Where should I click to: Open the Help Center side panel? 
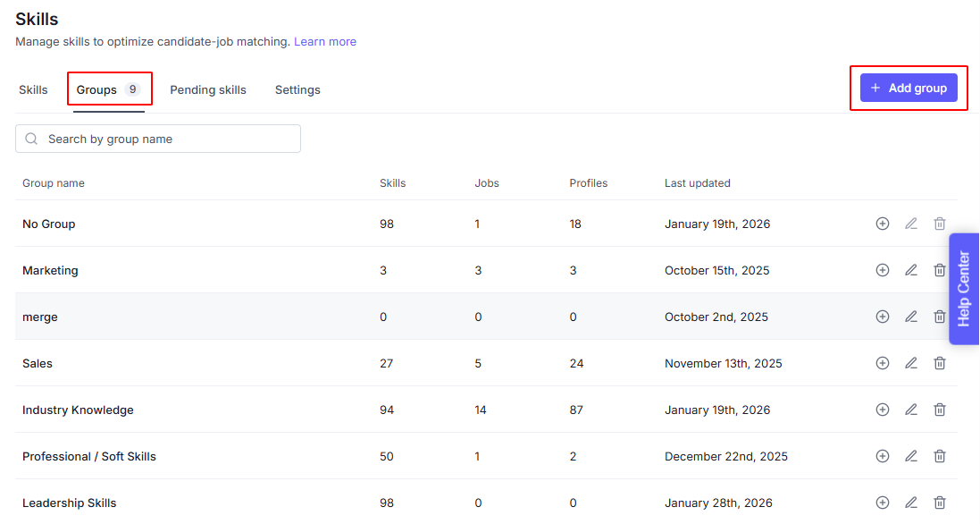coord(964,289)
